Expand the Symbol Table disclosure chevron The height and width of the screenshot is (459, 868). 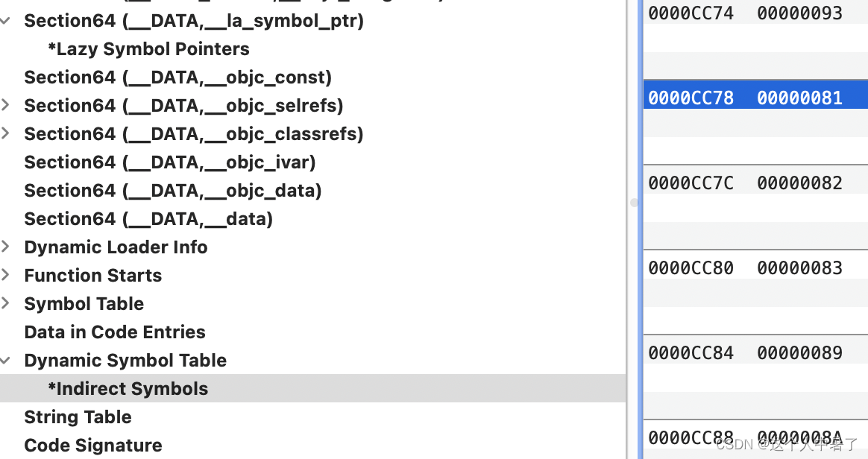pos(6,303)
